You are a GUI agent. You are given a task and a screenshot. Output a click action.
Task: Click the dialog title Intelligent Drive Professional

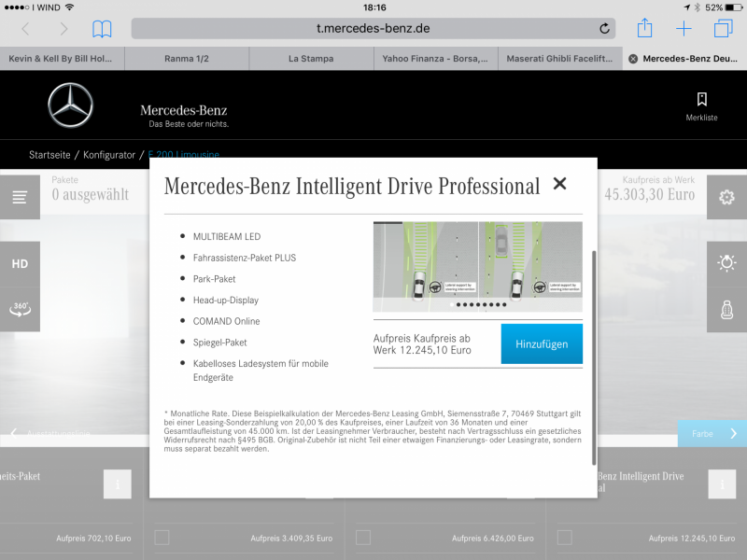(352, 186)
